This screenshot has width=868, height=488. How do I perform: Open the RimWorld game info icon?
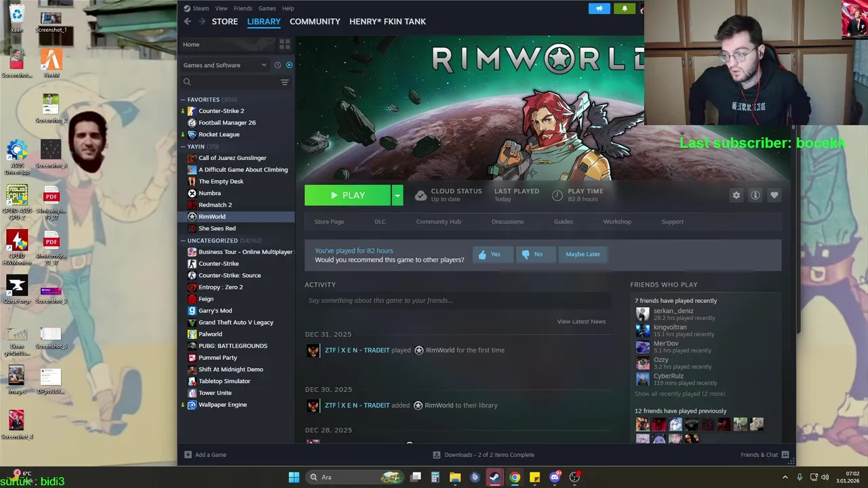pyautogui.click(x=755, y=195)
